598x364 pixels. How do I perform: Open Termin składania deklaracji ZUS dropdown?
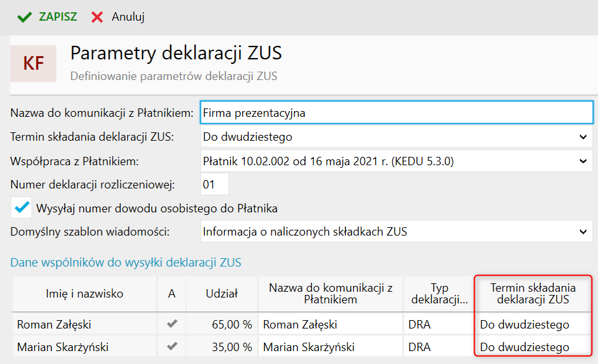397,137
